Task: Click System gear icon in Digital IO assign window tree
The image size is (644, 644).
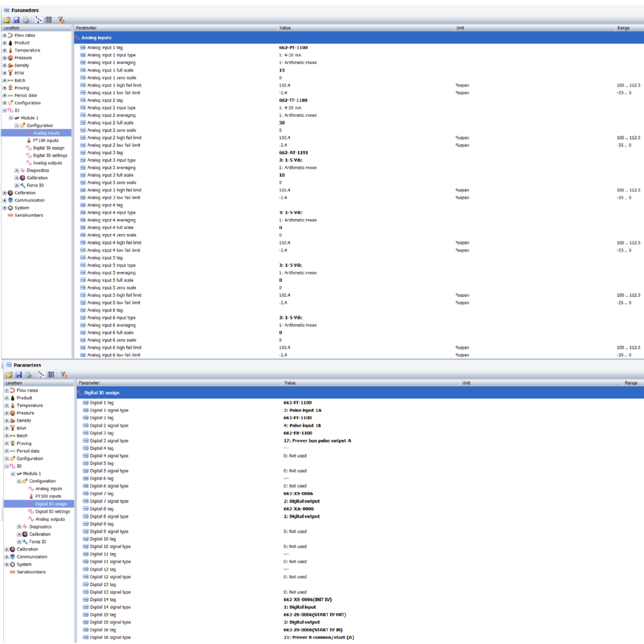Action: [13, 564]
